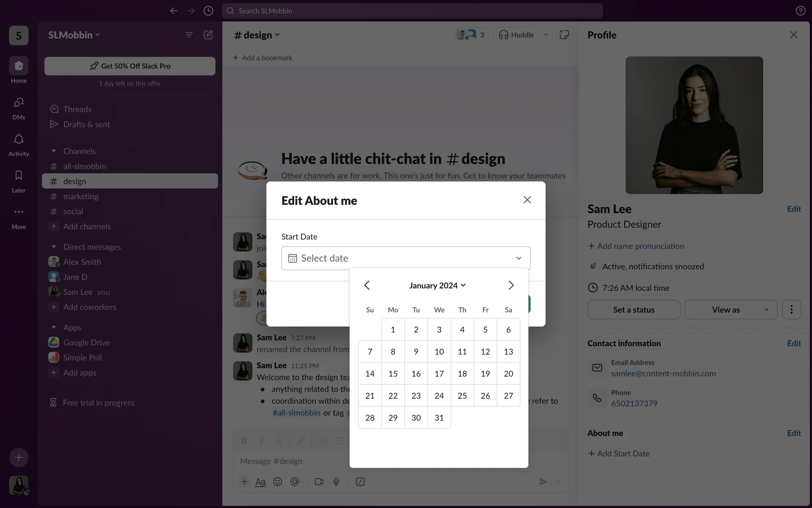Open the January 2024 month dropdown
This screenshot has height=508, width=812.
click(437, 285)
